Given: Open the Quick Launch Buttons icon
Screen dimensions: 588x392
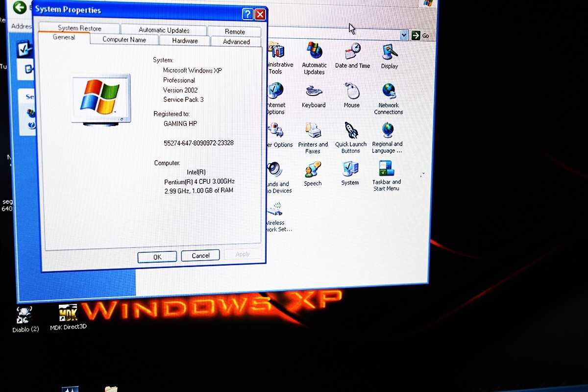Looking at the screenshot, I should pos(351,138).
